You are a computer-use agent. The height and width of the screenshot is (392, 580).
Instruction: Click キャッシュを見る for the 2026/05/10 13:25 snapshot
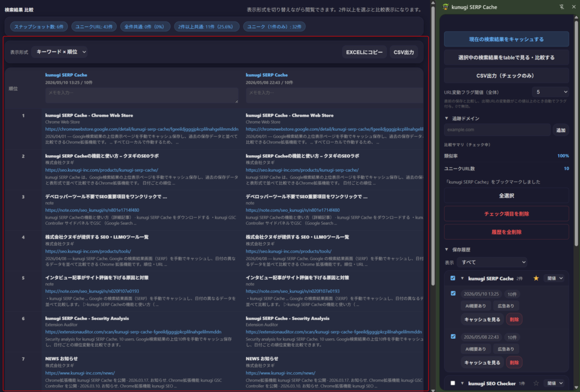tap(482, 319)
